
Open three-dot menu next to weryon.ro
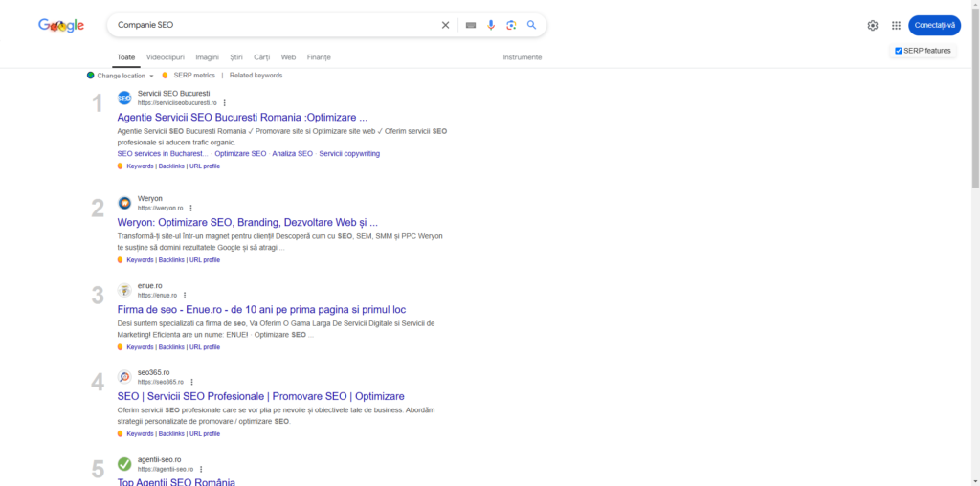(x=190, y=208)
